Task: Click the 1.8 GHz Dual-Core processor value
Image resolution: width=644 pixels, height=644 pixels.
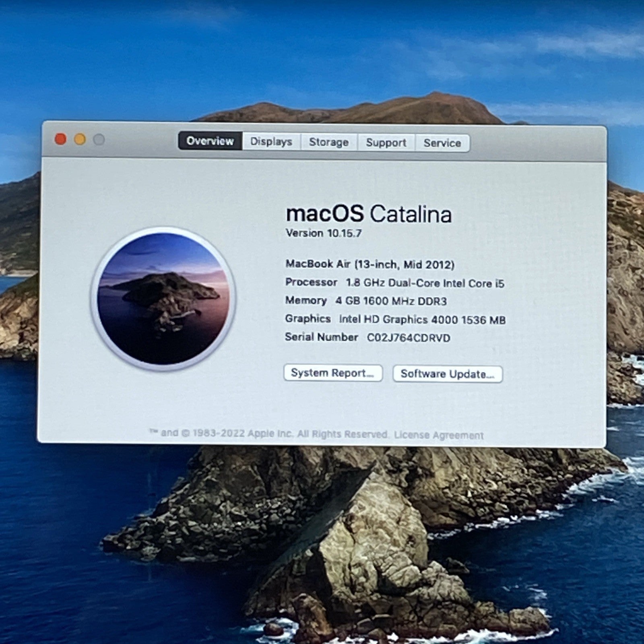Action: [425, 283]
